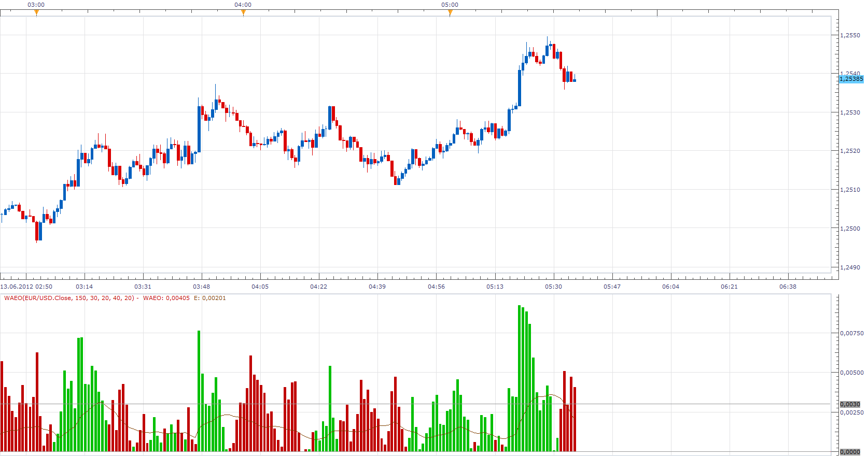This screenshot has height=456, width=868.
Task: Click the orange marker under 05:00
Action: [x=450, y=13]
